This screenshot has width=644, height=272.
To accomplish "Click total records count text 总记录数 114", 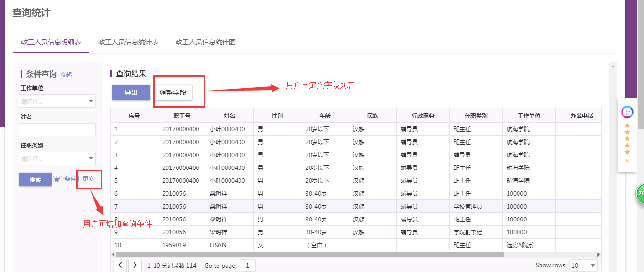I will [179, 265].
